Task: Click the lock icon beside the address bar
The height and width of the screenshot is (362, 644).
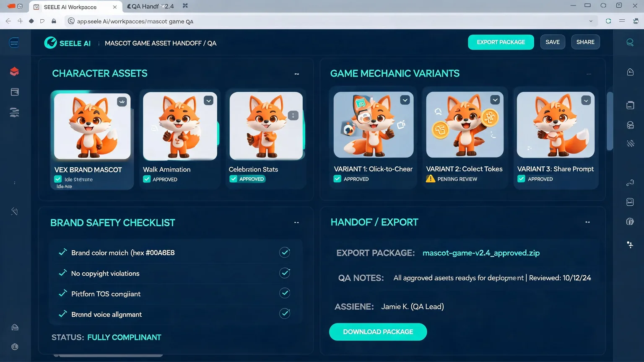Action: (x=54, y=21)
